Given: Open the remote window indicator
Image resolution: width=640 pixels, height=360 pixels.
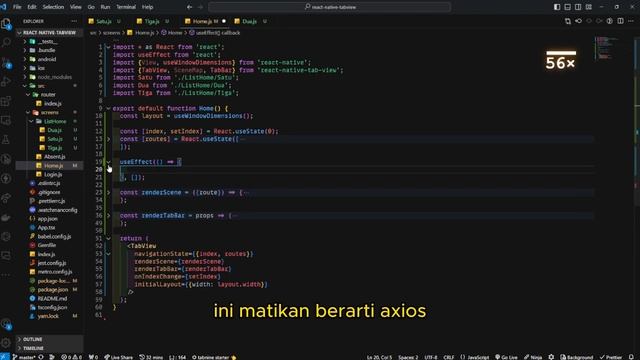Looking at the screenshot, I should click(4, 357).
